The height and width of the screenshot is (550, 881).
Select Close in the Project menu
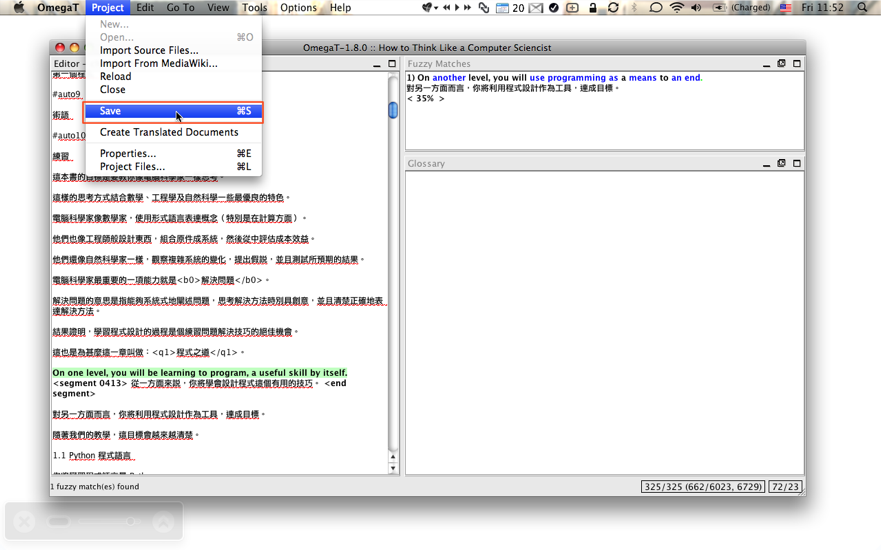coord(174,89)
